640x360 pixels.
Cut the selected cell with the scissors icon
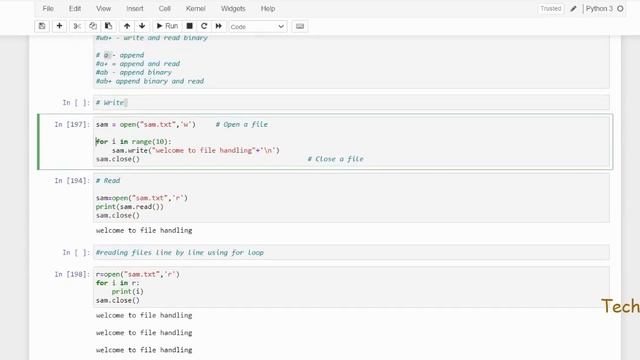(x=77, y=26)
